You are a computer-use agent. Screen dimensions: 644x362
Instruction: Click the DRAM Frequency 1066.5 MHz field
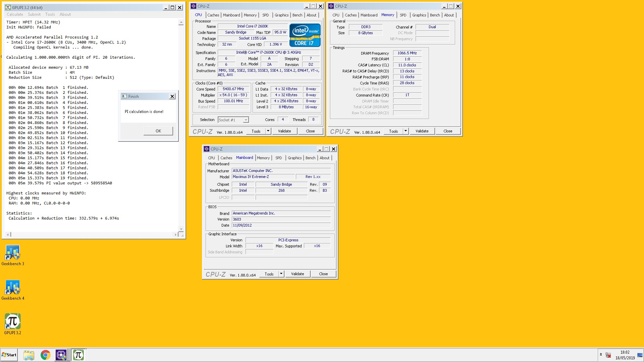(x=407, y=53)
